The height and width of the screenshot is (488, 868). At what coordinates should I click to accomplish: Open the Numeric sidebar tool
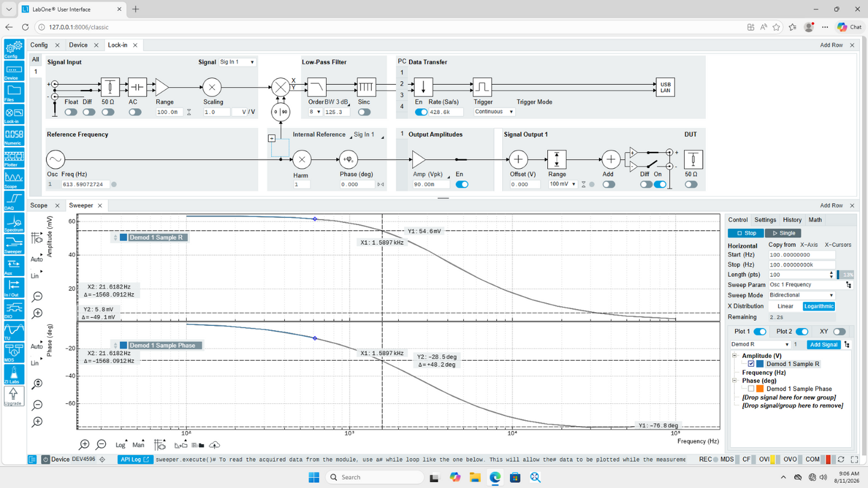click(x=13, y=136)
